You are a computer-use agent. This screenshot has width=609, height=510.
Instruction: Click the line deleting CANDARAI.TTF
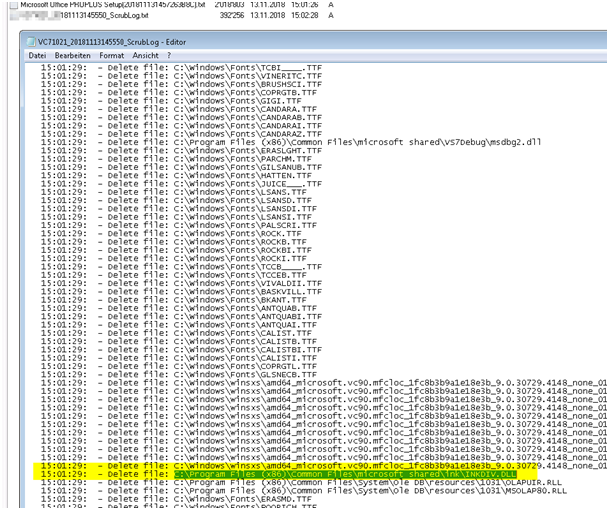click(x=181, y=125)
